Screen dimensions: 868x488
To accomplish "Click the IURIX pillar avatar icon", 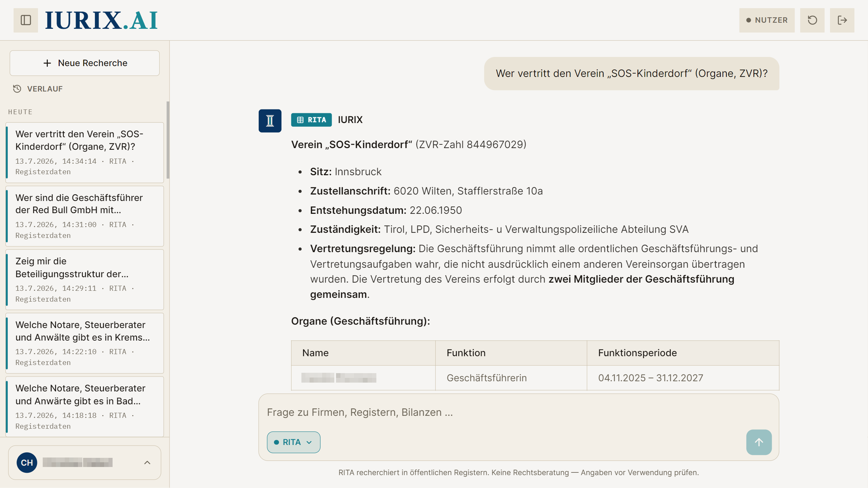I will click(270, 121).
